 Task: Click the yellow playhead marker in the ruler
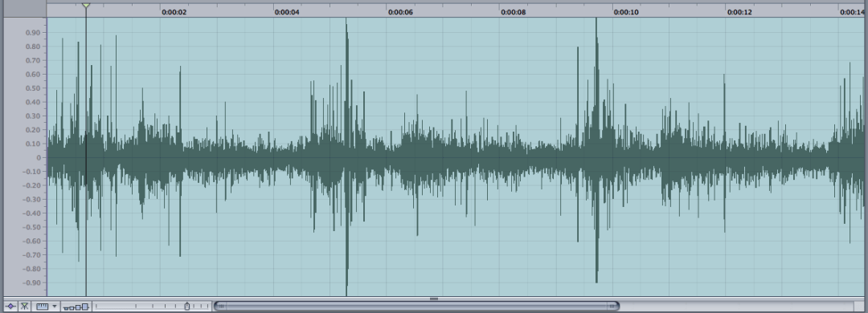click(86, 5)
